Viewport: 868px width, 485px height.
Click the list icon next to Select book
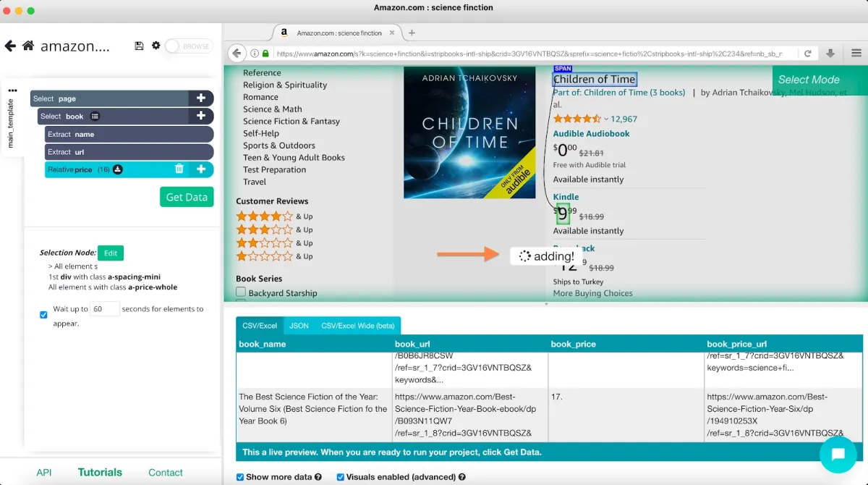tap(95, 116)
